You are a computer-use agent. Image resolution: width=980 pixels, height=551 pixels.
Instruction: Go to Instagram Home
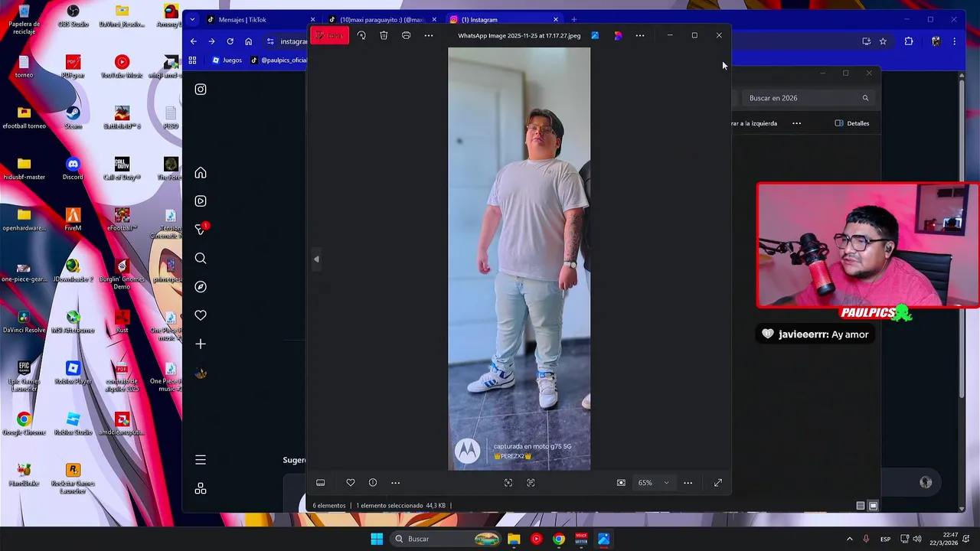pos(201,173)
